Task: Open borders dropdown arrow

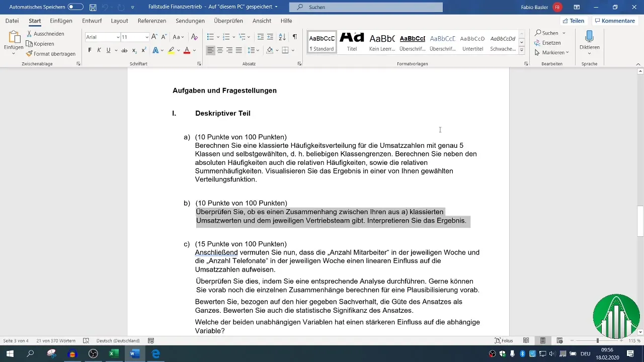Action: (293, 50)
